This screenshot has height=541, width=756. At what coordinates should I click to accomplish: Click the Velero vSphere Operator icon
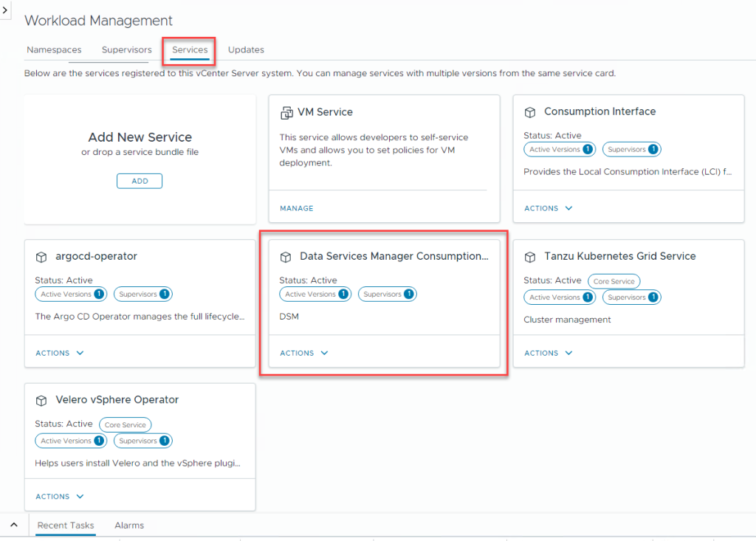tap(41, 400)
